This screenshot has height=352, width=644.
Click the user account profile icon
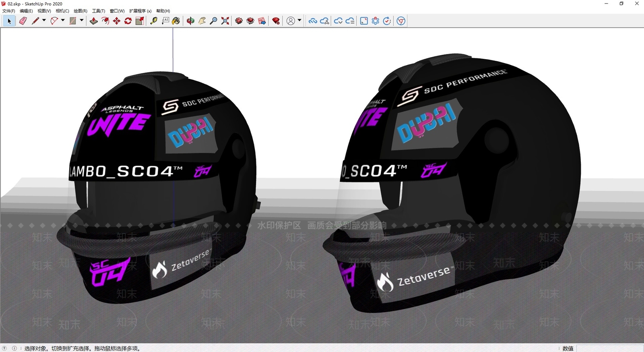tap(291, 21)
